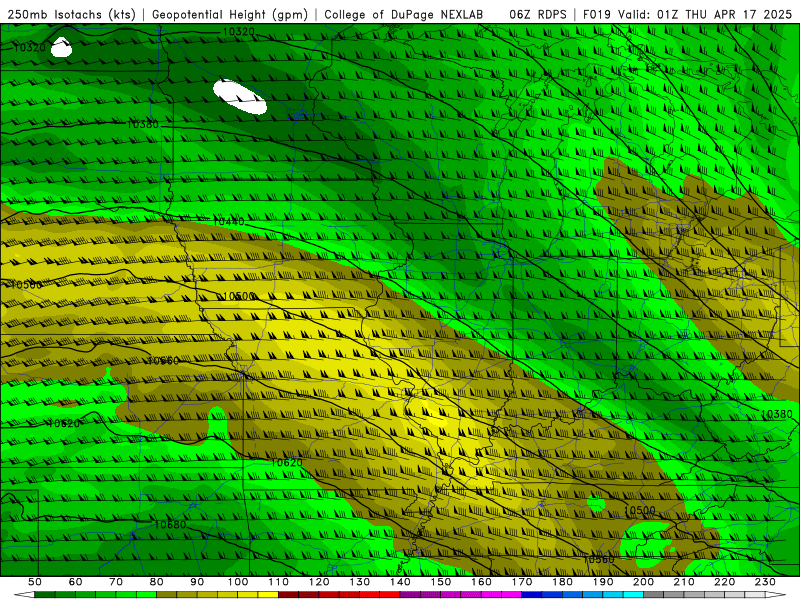Click the 10680 height contour label
Viewport: 800px width, 600px height.
(170, 524)
